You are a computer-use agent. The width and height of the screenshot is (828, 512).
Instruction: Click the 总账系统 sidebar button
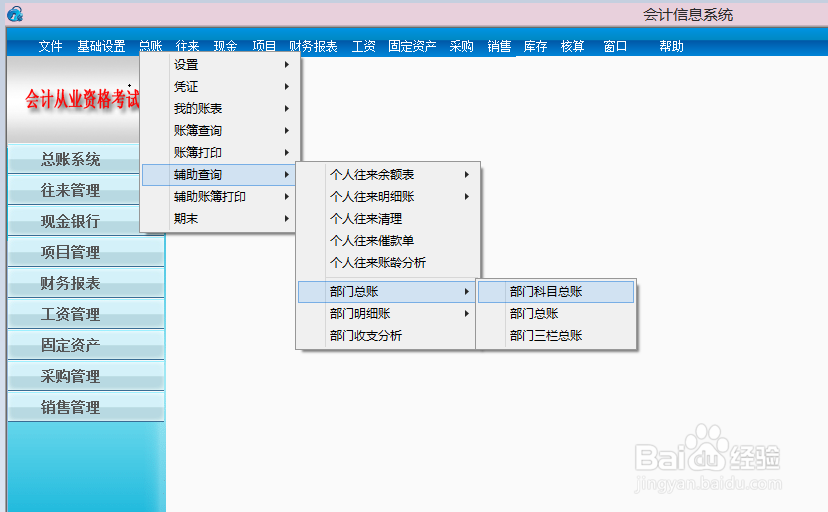point(73,159)
